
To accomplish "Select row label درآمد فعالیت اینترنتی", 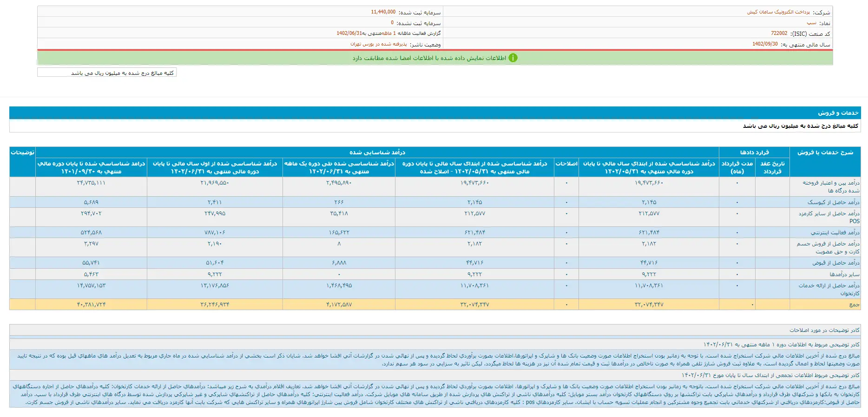I will click(835, 232).
